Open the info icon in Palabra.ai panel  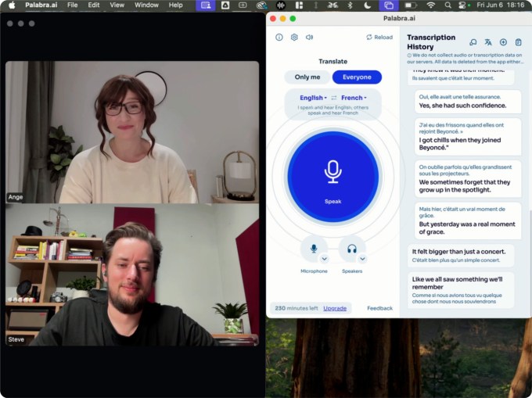279,38
